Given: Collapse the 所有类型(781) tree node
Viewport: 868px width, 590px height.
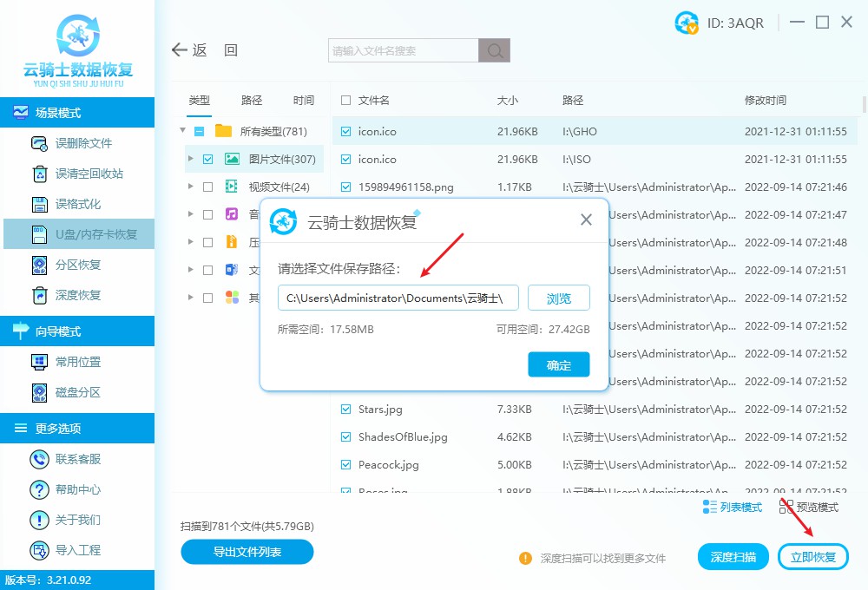Looking at the screenshot, I should [182, 131].
